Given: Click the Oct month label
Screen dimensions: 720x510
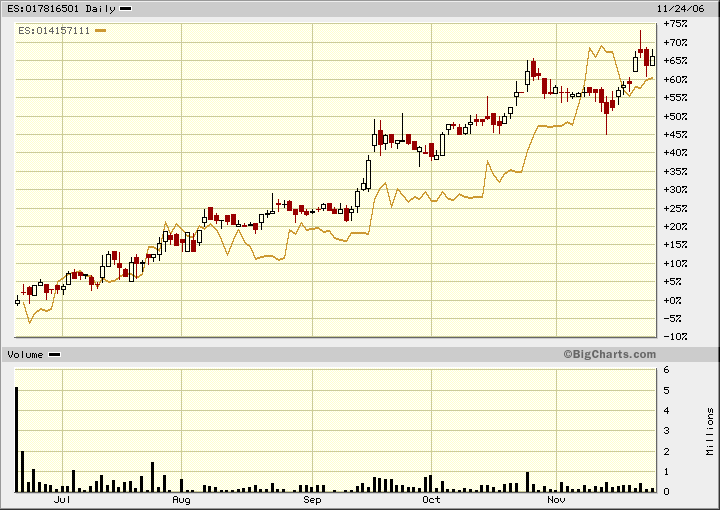Looking at the screenshot, I should [x=431, y=499].
